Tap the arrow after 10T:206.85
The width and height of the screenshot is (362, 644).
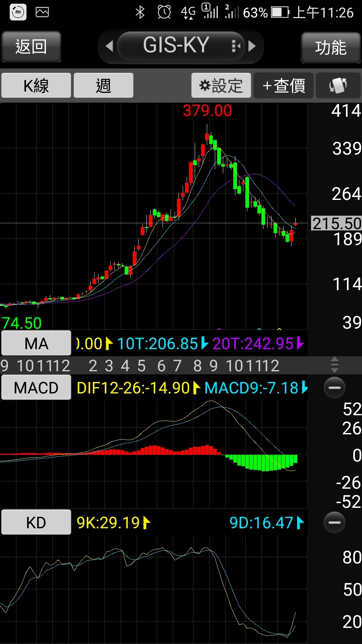[204, 343]
